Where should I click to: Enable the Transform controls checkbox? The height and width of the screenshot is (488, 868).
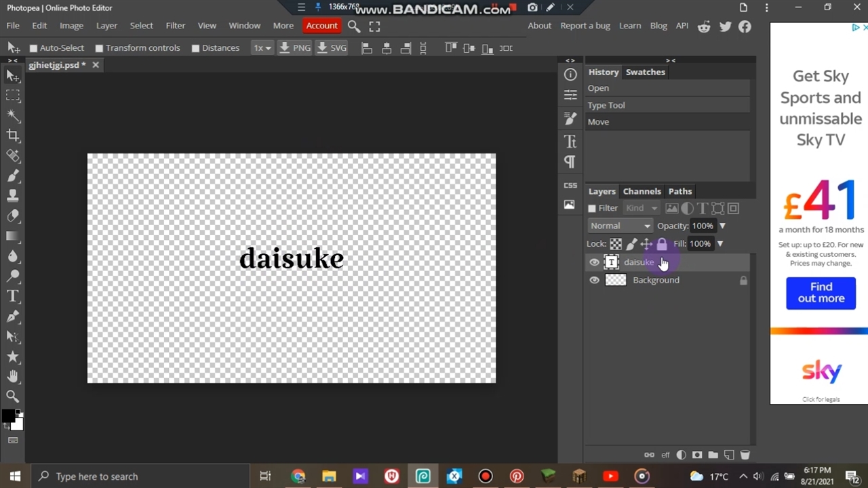pos(99,48)
